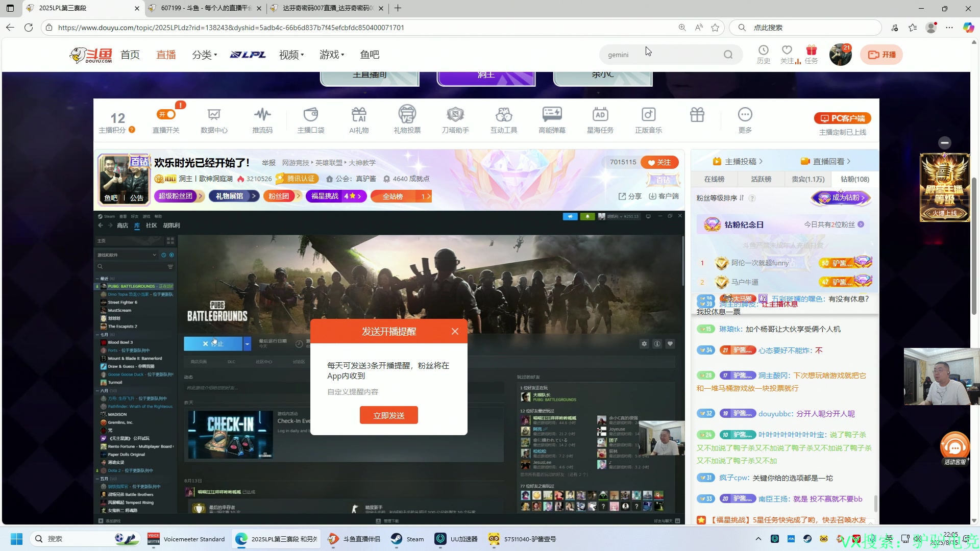The height and width of the screenshot is (551, 980).
Task: Open the 刀塔助手 helper icon
Action: pos(455,115)
